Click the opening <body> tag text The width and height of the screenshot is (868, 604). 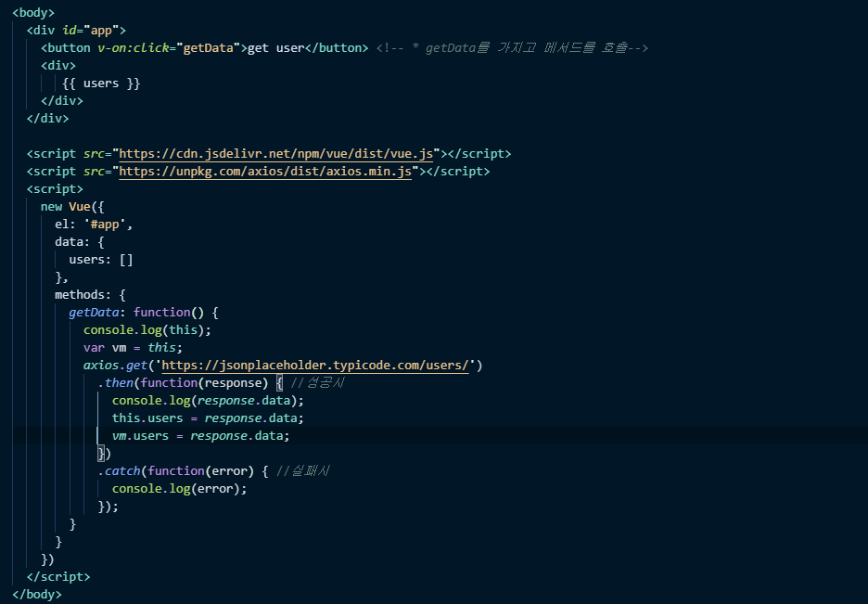click(x=33, y=13)
